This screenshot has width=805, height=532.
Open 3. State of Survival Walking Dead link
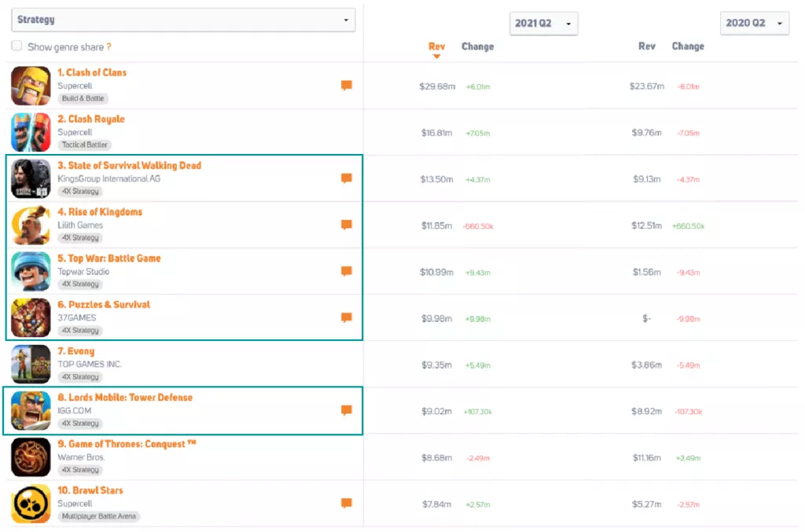130,166
